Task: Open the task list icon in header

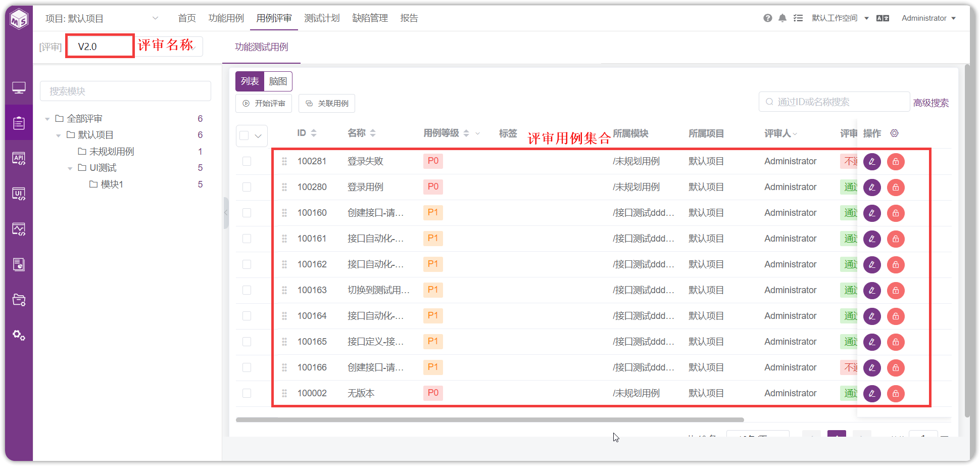Action: 798,18
